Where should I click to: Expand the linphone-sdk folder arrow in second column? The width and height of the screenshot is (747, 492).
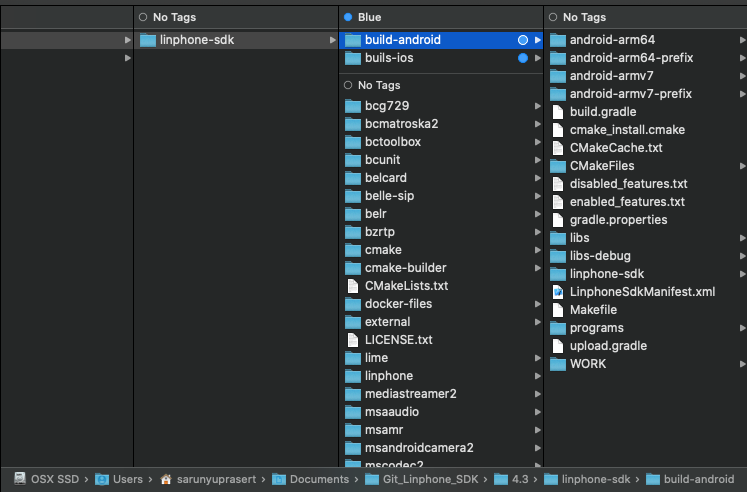(333, 40)
